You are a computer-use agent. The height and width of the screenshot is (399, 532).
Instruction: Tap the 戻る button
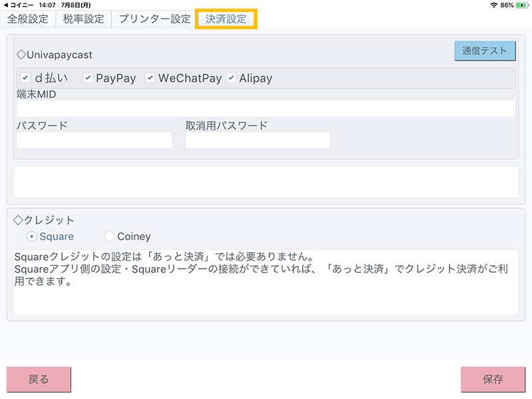coord(39,380)
